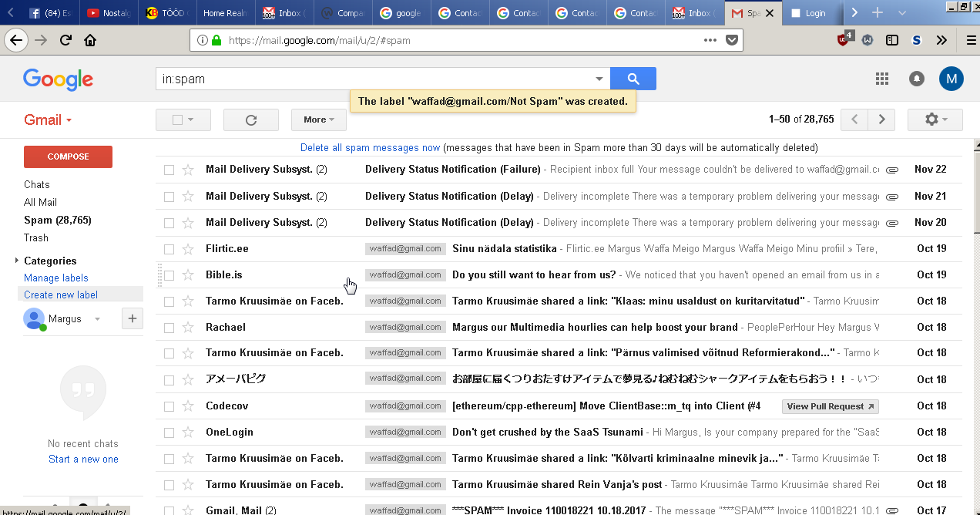Image resolution: width=980 pixels, height=515 pixels.
Task: Switch to the google tab
Action: [401, 13]
